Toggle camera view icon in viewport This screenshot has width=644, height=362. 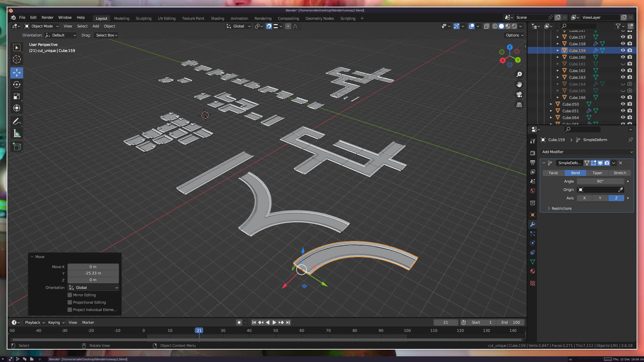[519, 95]
